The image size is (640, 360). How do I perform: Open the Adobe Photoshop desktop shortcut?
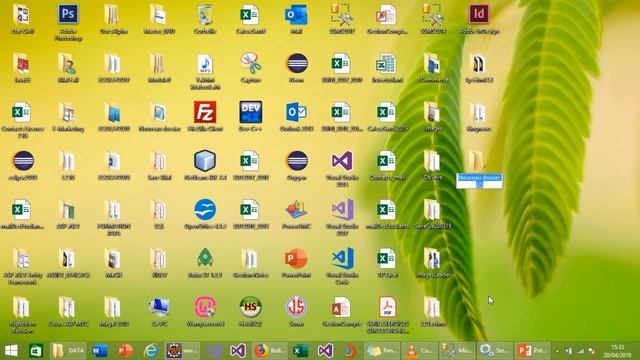click(x=68, y=15)
